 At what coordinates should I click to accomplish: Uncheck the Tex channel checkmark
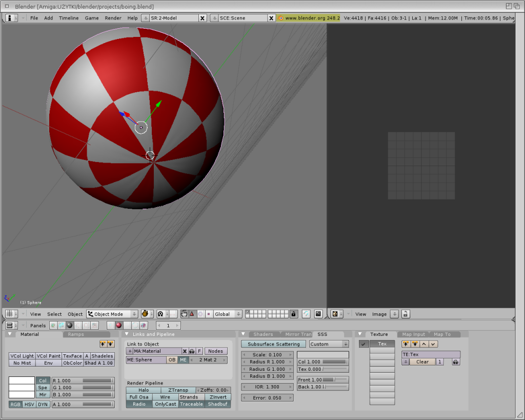pyautogui.click(x=364, y=344)
